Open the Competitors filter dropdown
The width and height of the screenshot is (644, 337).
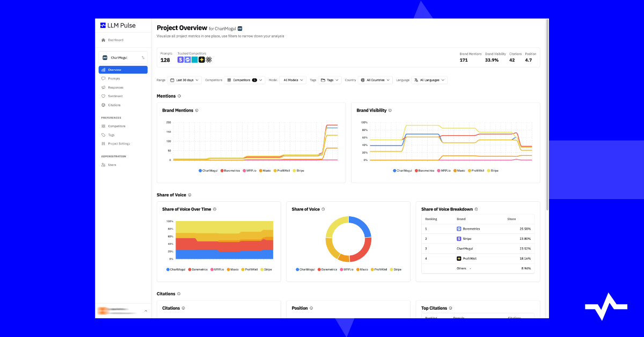[245, 80]
